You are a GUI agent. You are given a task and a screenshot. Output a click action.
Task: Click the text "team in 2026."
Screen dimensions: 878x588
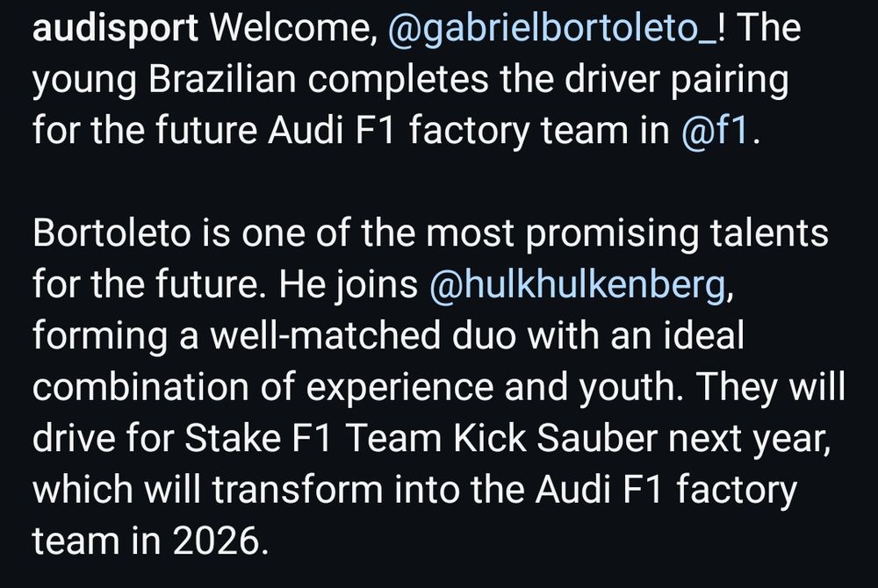pyautogui.click(x=151, y=541)
